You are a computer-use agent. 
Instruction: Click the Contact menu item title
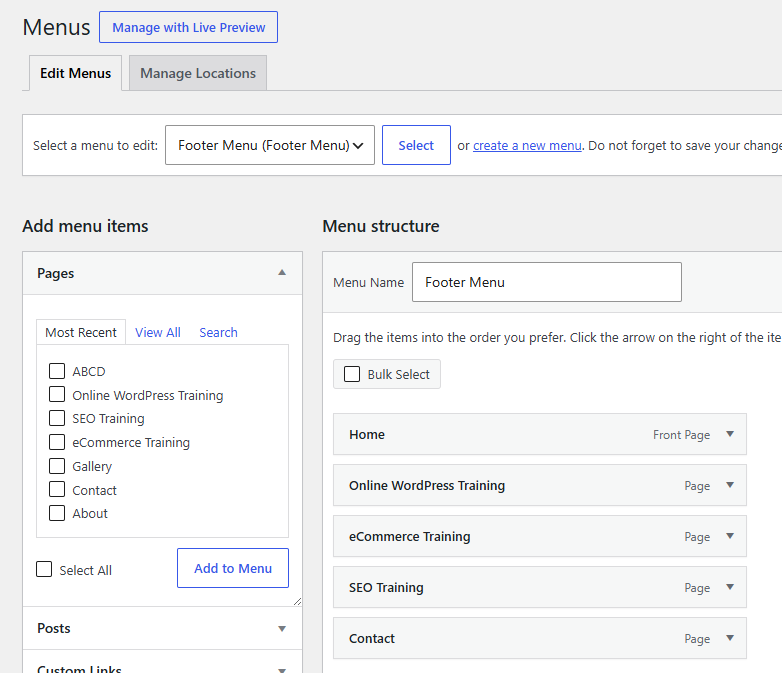tap(372, 639)
